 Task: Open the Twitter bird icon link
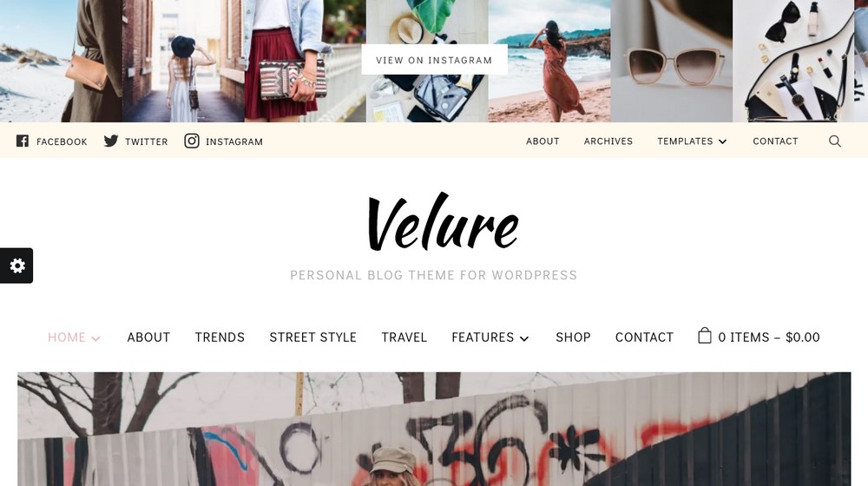coord(111,141)
